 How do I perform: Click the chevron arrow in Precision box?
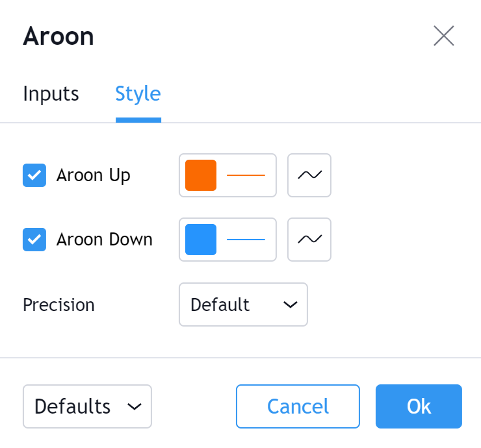pos(291,305)
